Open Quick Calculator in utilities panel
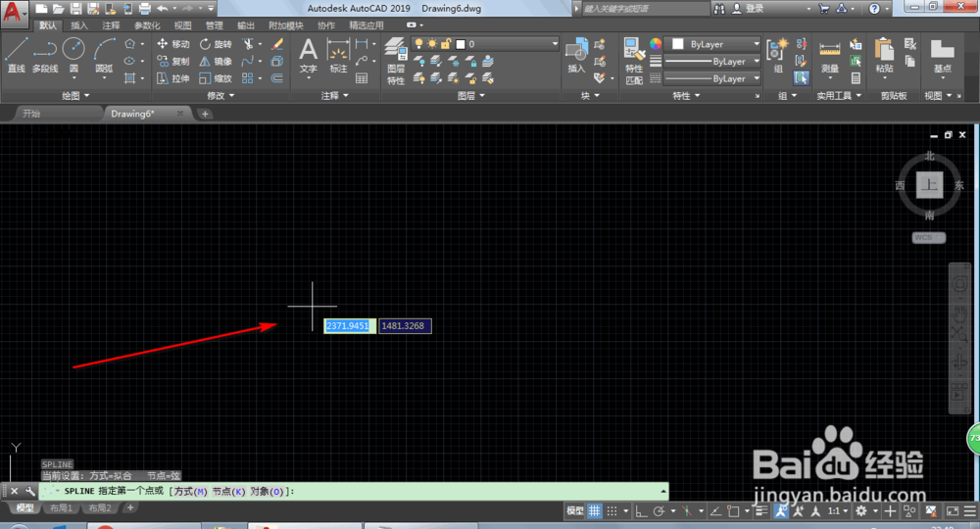Screen dimensions: 980x529 pos(856,78)
